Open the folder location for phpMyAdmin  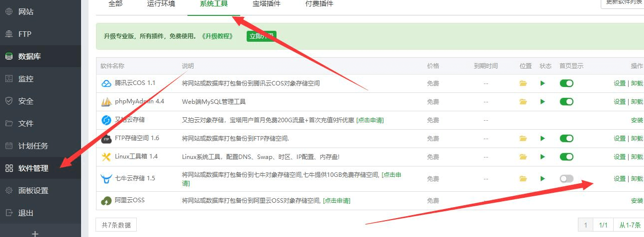coord(523,102)
